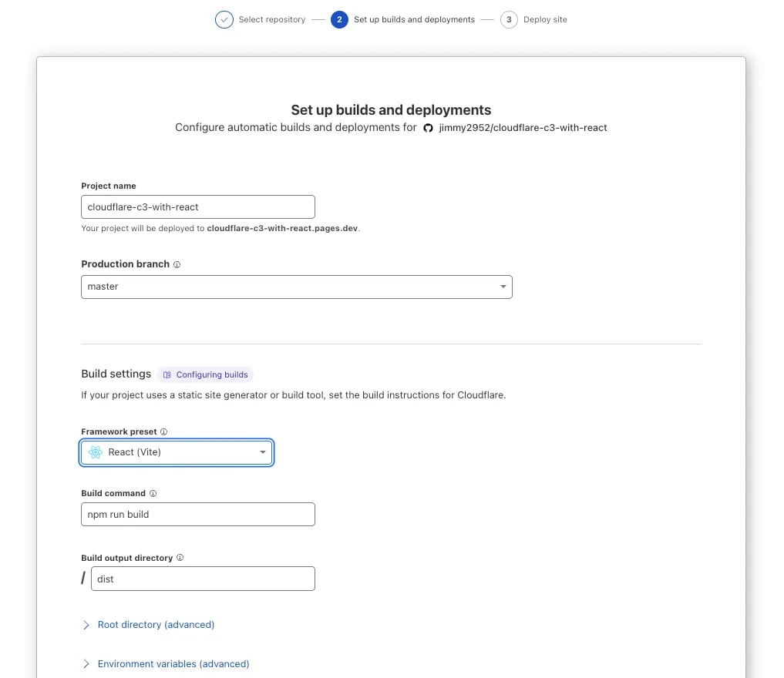Image resolution: width=784 pixels, height=678 pixels.
Task: Click the dropdown arrow on React (Vite) selector
Action: [262, 452]
